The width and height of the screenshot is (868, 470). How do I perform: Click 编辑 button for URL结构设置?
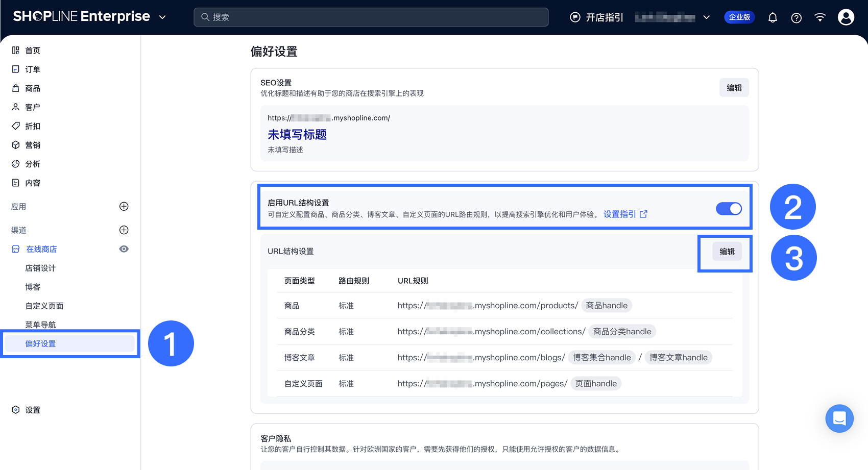point(727,252)
